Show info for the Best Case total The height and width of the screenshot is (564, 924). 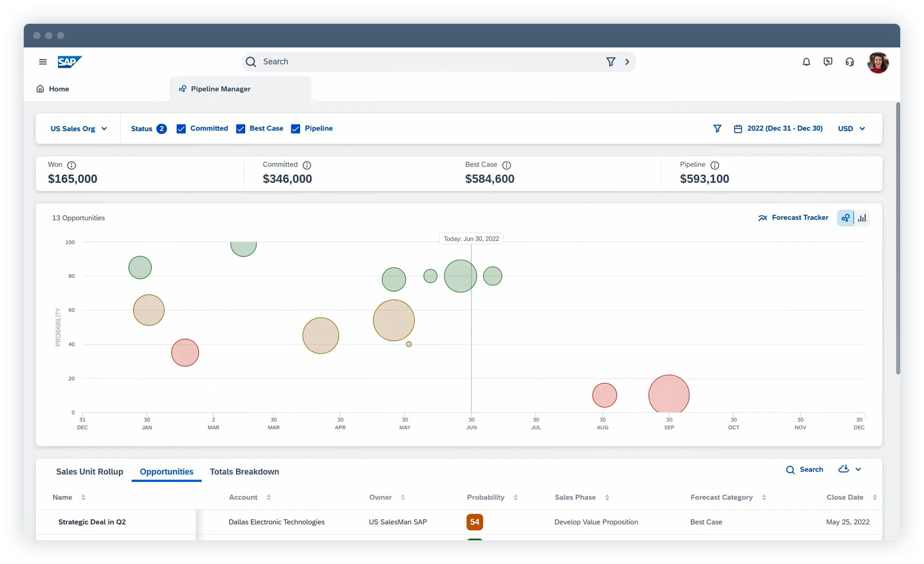506,165
